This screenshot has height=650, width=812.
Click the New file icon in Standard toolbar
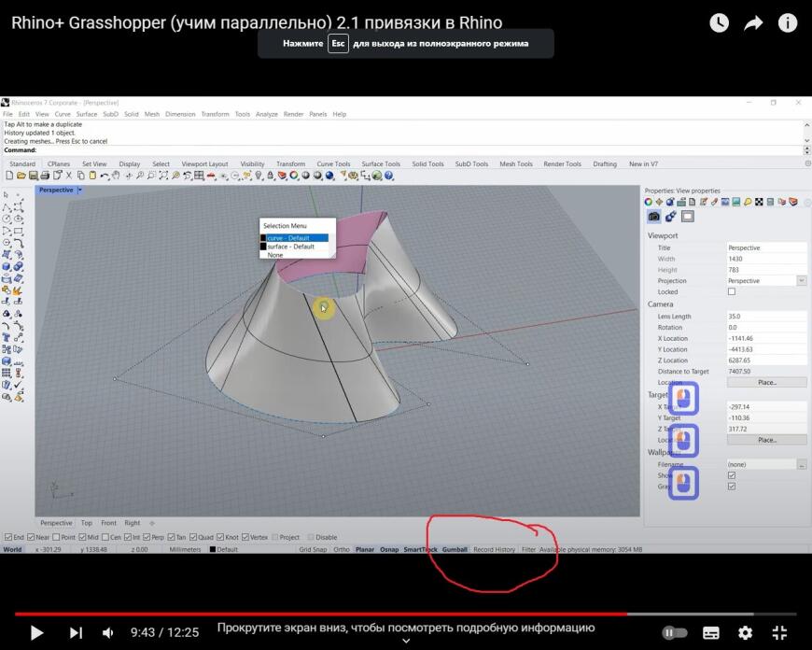point(9,176)
